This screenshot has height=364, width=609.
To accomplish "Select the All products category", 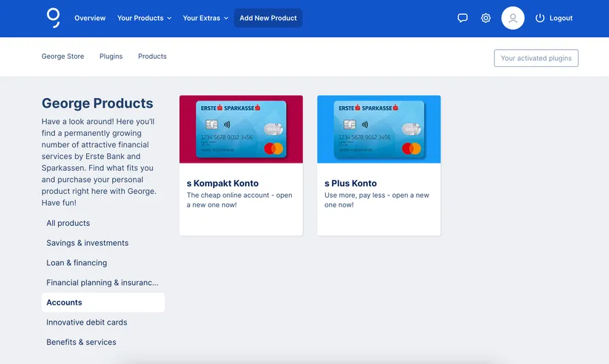I will pyautogui.click(x=103, y=223).
